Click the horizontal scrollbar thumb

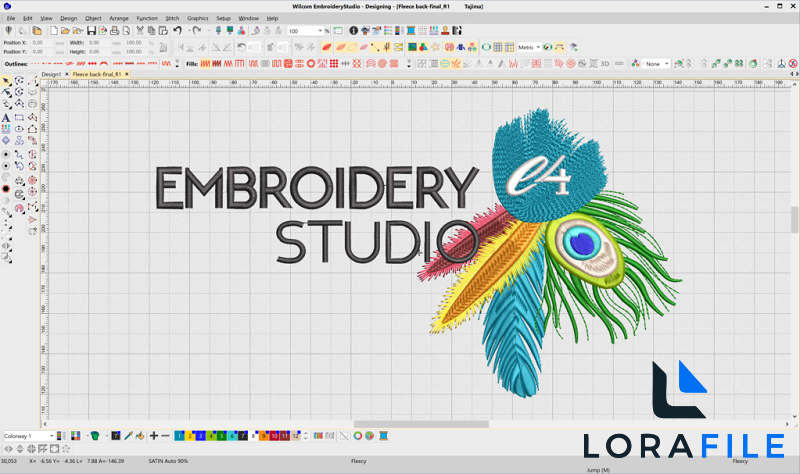click(421, 424)
